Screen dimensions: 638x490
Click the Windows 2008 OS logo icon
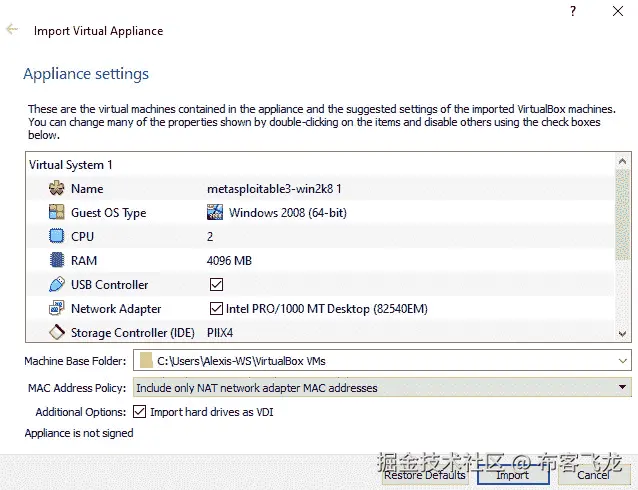[x=215, y=212]
